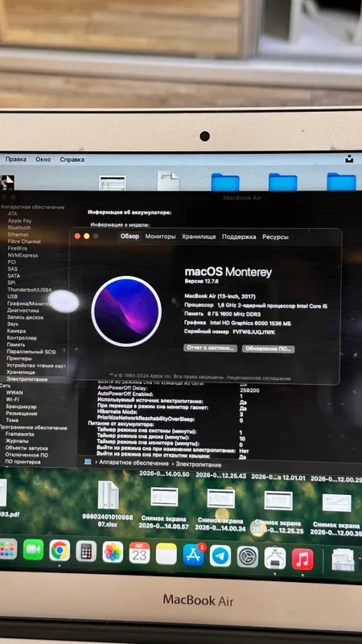Screen dimensions: 362x644
Task: Select Fibre Channel in sidebar
Action: pyautogui.click(x=24, y=242)
